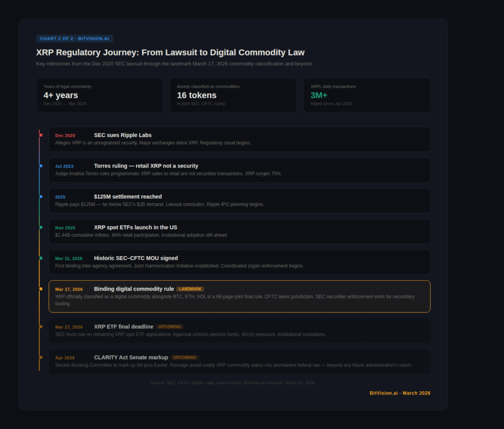
Task: Click UPCOMING badge next to XRP ETF final deadline
Action: tap(170, 327)
